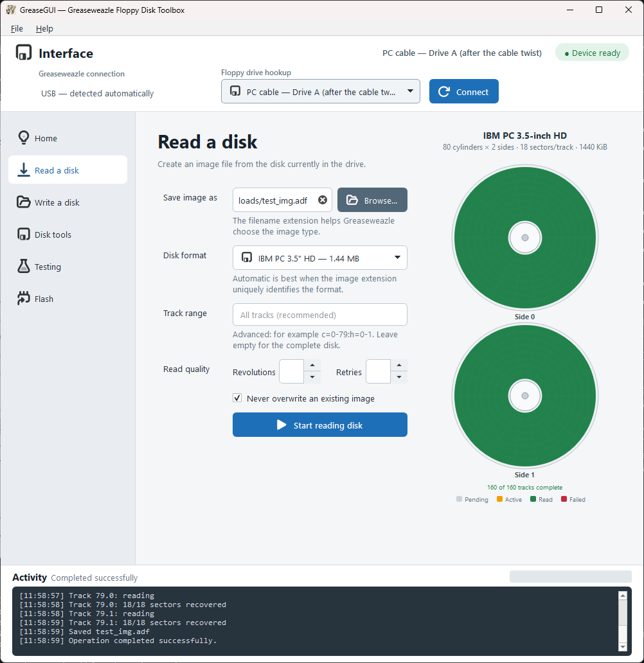Click the GreaseGUI app icon in title bar

point(10,10)
